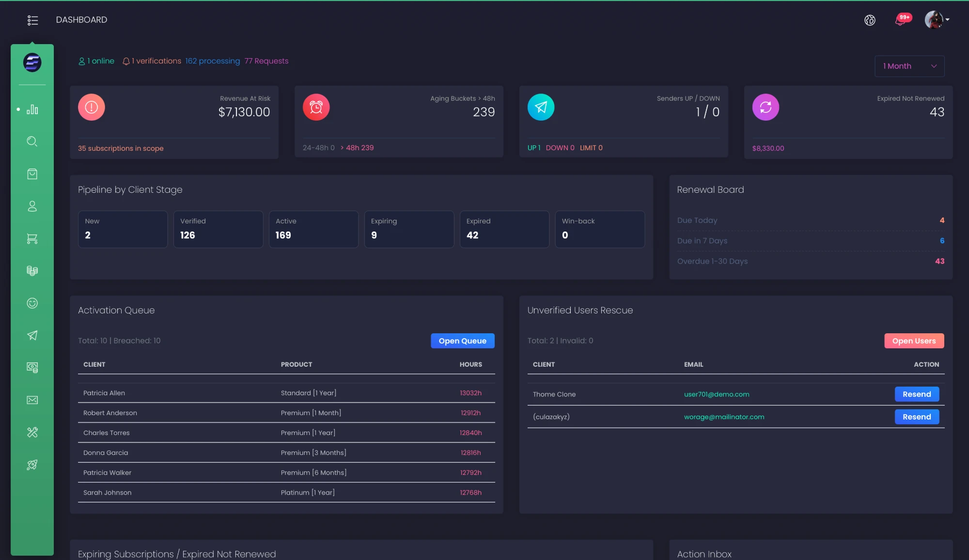Select the Win-back pipeline stage card
This screenshot has width=969, height=560.
(600, 229)
